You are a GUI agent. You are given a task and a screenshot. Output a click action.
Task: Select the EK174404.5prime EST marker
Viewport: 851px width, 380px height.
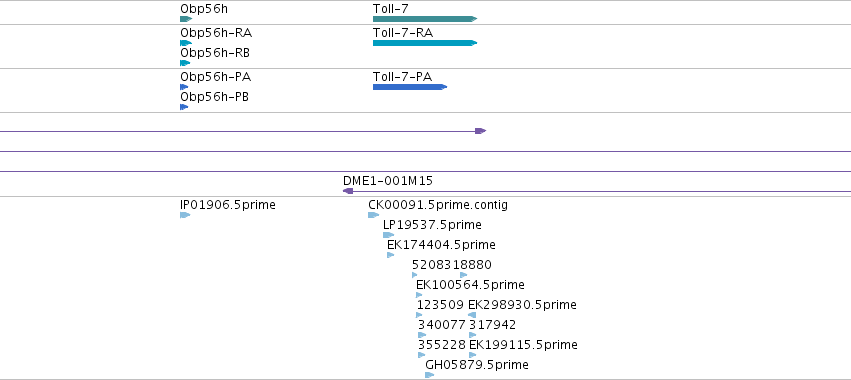(x=391, y=255)
